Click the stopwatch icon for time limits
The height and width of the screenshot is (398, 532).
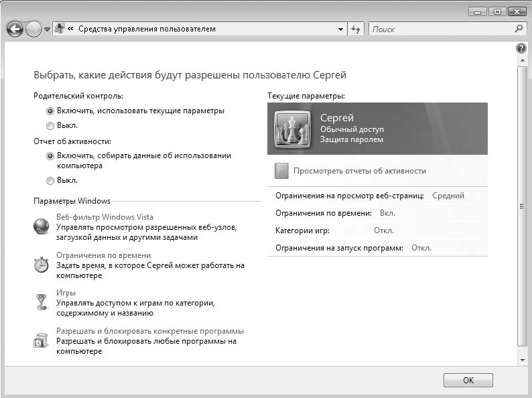coord(42,265)
